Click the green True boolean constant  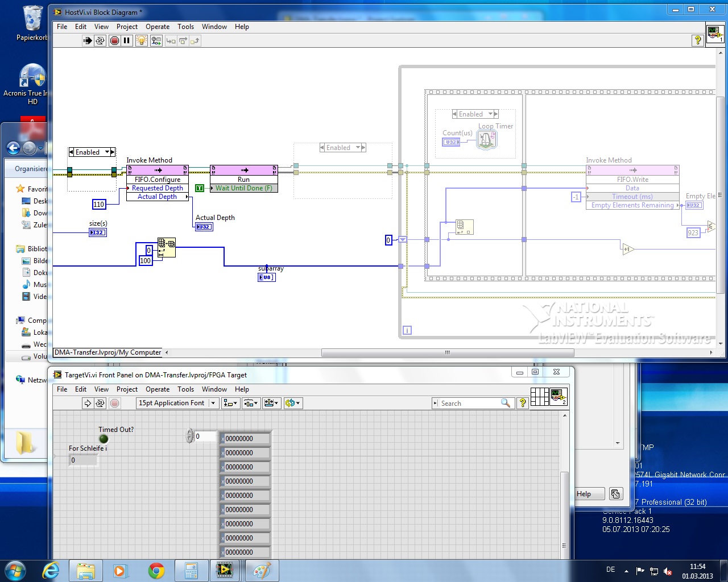click(x=200, y=188)
